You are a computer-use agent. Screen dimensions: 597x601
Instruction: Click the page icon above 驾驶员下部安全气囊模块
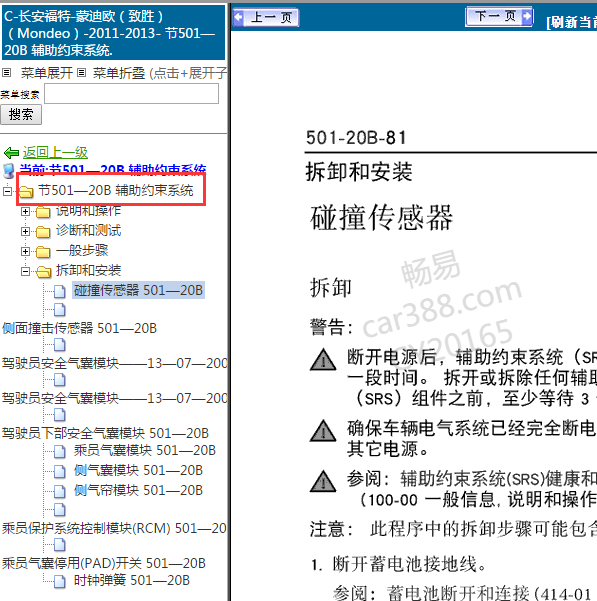click(x=59, y=415)
